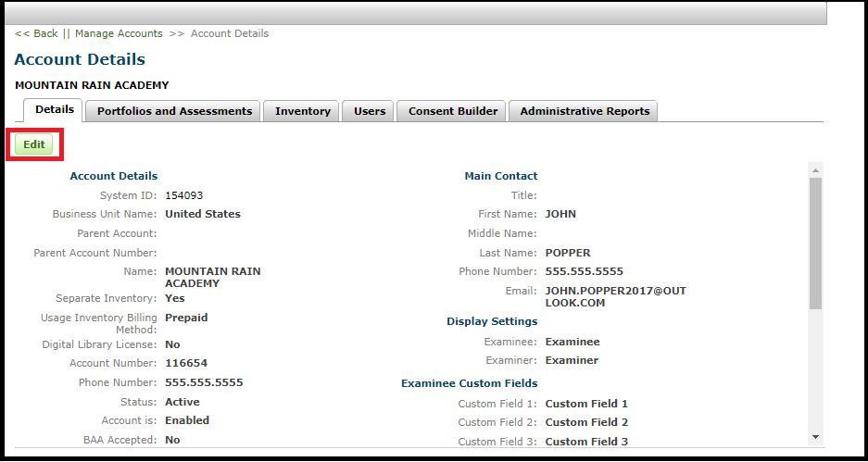Click the green Edit button
The width and height of the screenshot is (868, 462).
click(x=33, y=144)
